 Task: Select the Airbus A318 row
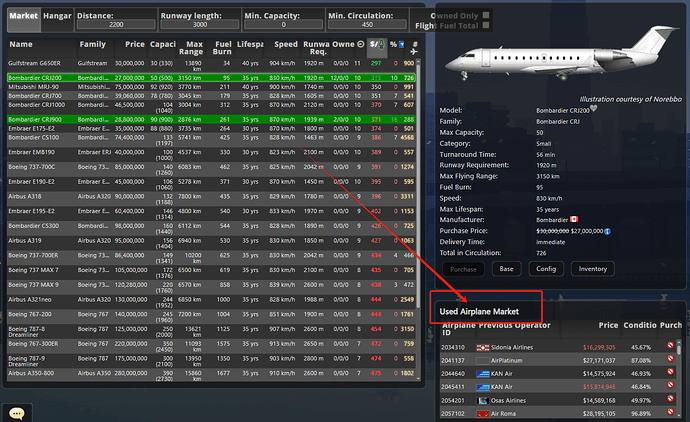211,199
